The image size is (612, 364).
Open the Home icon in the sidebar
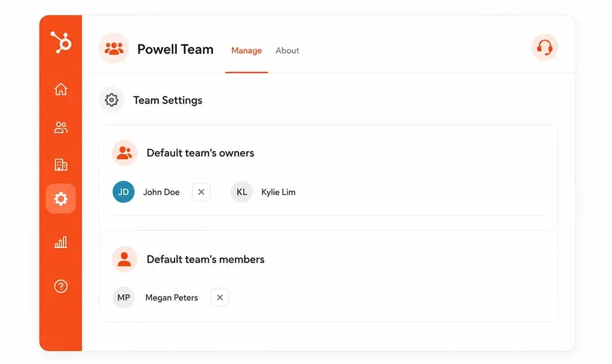[x=61, y=90]
